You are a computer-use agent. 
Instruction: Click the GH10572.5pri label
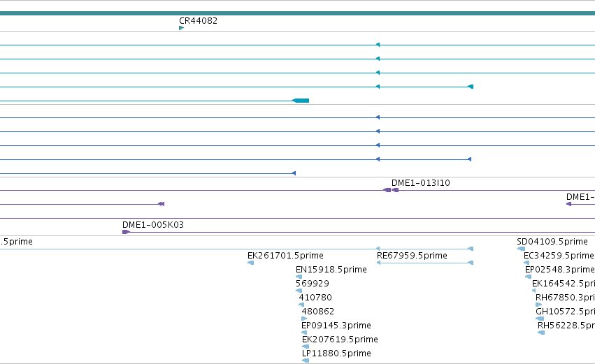(566, 312)
